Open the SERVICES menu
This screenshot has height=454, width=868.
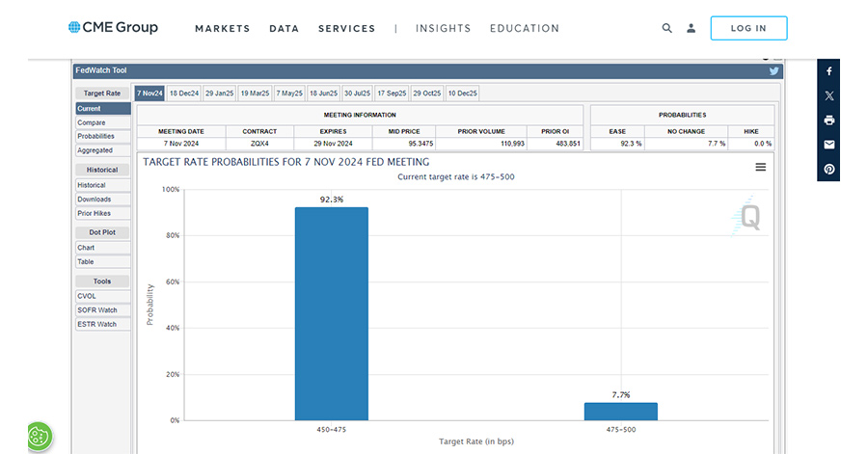click(346, 28)
